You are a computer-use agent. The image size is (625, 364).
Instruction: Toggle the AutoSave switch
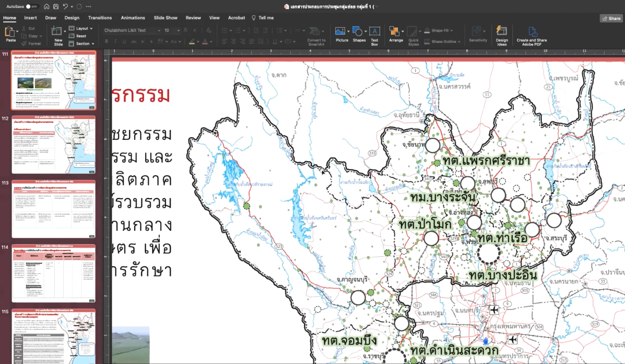32,7
